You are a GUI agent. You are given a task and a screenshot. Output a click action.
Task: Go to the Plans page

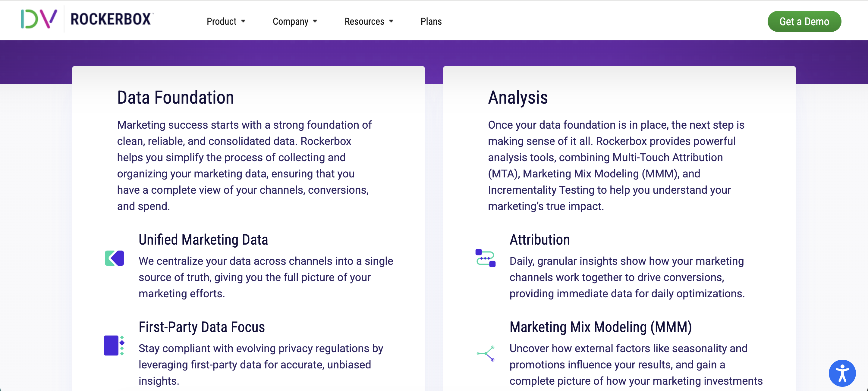(x=431, y=21)
